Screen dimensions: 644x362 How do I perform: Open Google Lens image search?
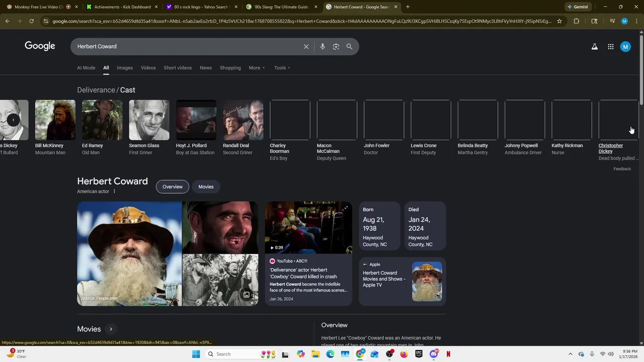[336, 46]
